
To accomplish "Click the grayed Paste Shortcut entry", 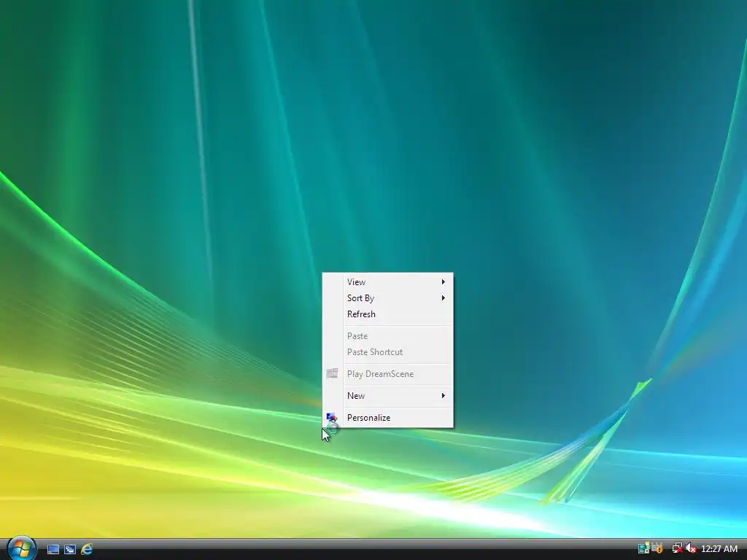I will point(388,352).
